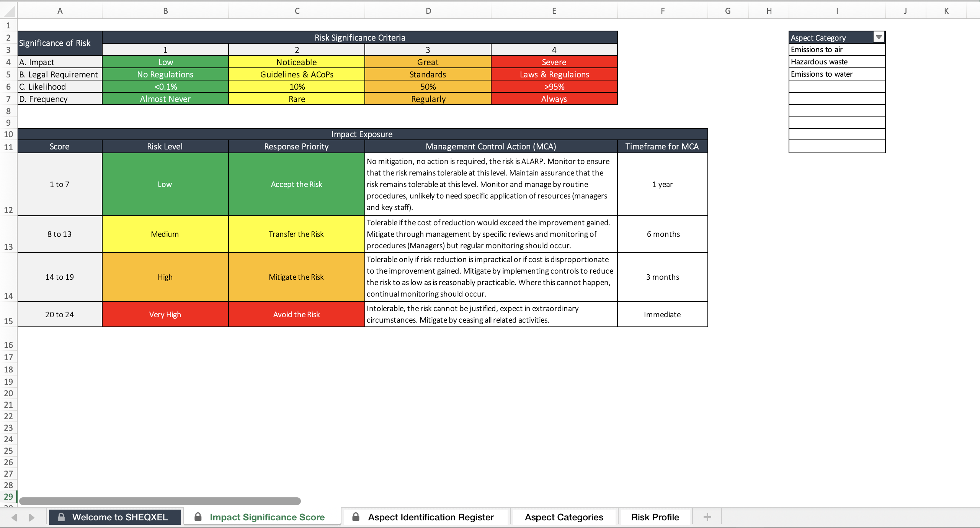
Task: Select column D header
Action: coord(428,11)
